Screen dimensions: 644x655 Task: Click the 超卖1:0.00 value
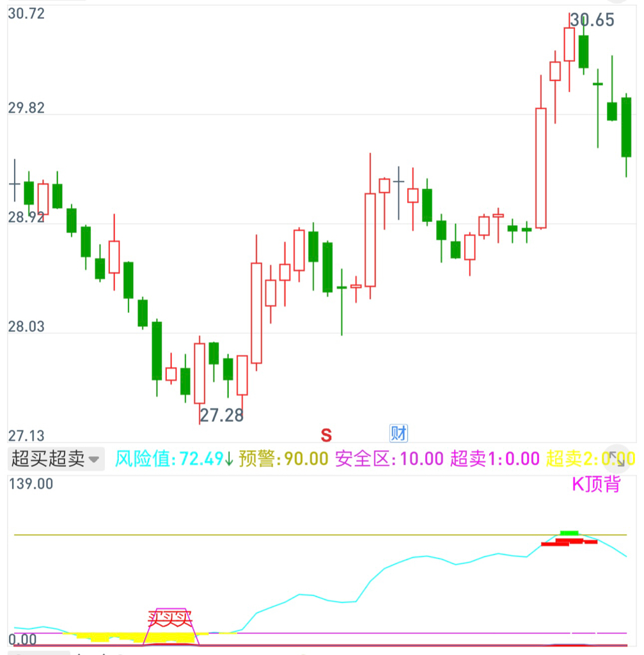(495, 459)
